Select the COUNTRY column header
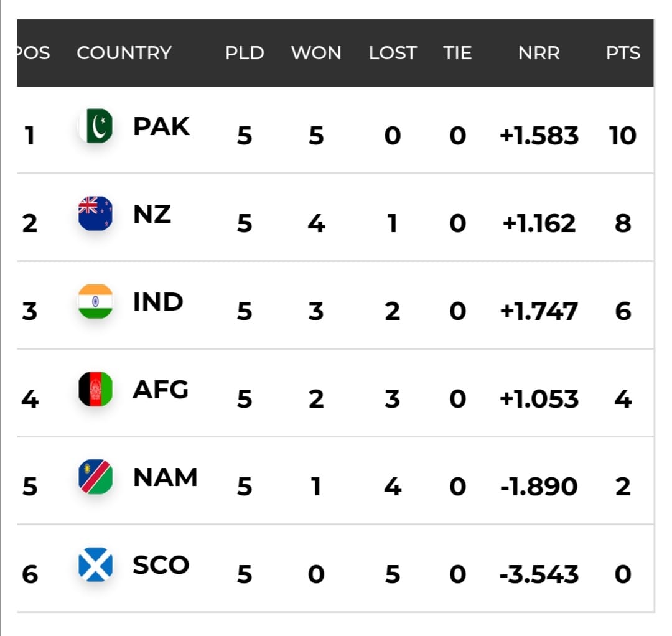 click(124, 53)
